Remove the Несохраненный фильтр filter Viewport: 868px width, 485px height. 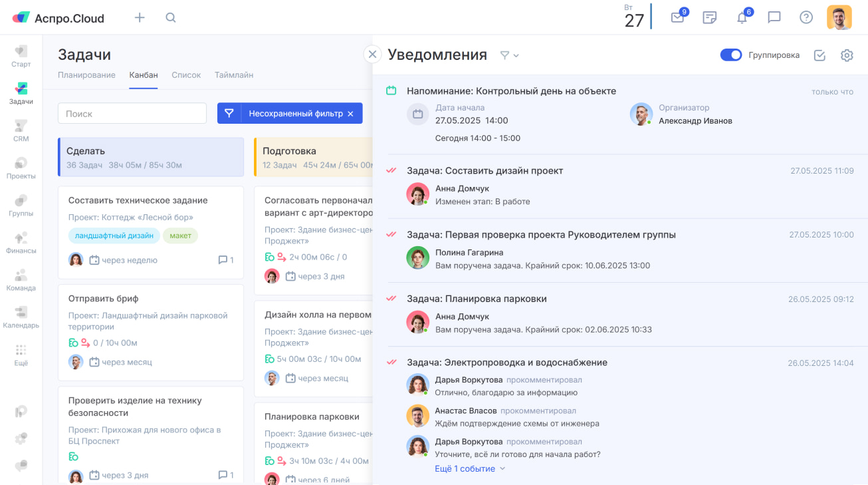click(x=350, y=114)
